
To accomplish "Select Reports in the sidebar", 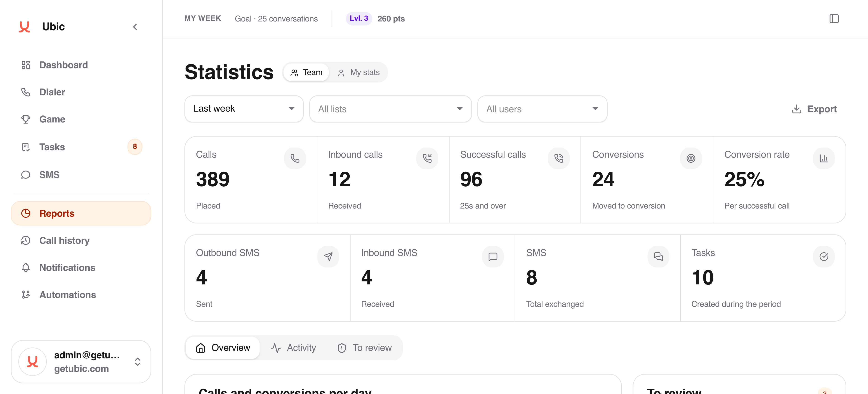I will tap(81, 213).
